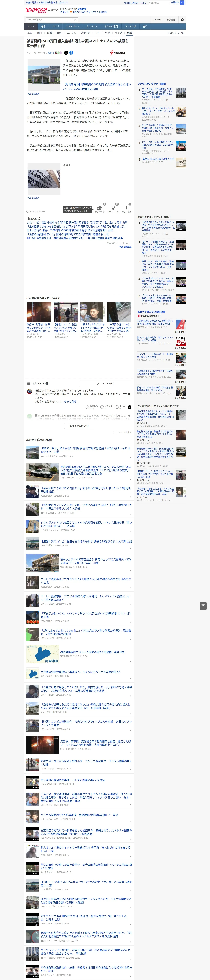This screenshot has height=980, width=210.
Task: Share article on Facebook icon
Action: 71,53
